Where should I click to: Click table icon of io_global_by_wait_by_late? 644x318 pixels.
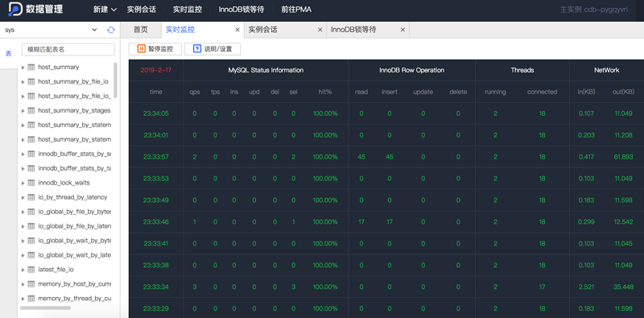point(31,255)
